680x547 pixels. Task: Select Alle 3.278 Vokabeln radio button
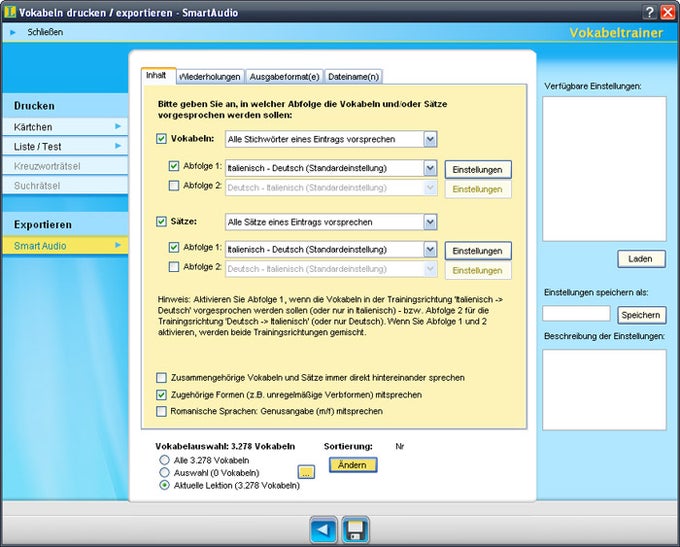(164, 460)
